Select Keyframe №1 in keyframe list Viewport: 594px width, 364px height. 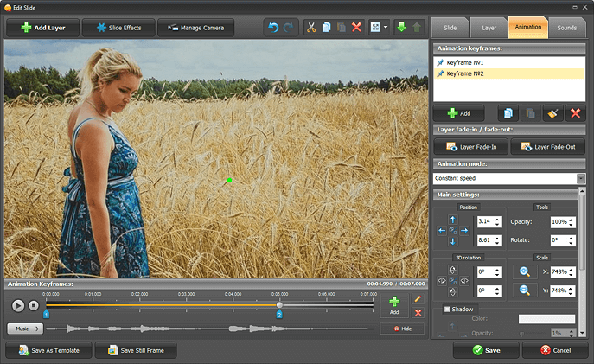tap(509, 62)
